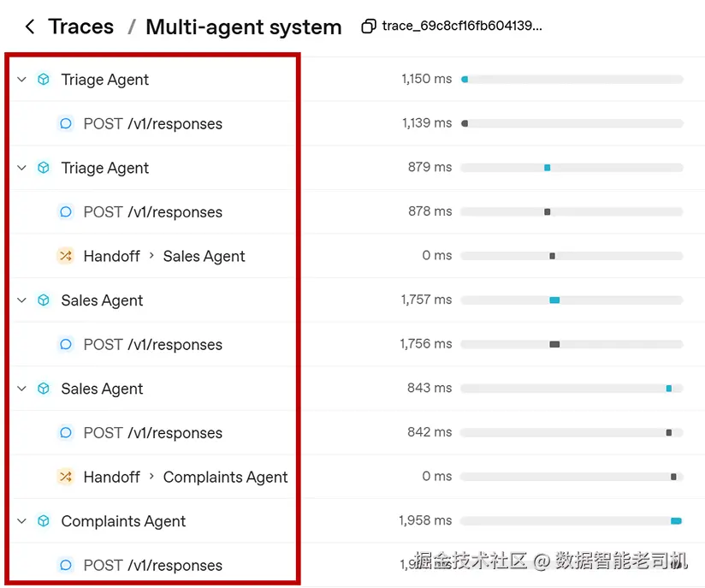Copy the trace ID using copy icon
The height and width of the screenshot is (588, 705).
click(369, 26)
